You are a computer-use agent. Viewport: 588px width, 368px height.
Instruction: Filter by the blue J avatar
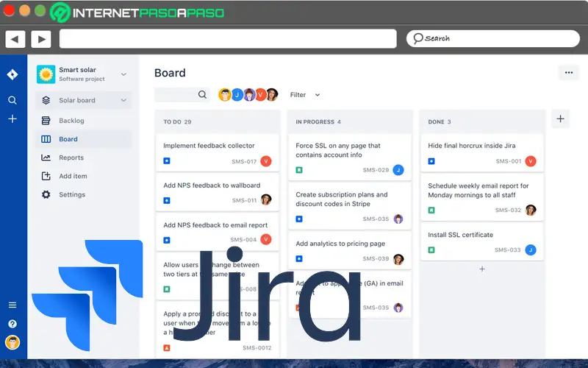[x=237, y=95]
